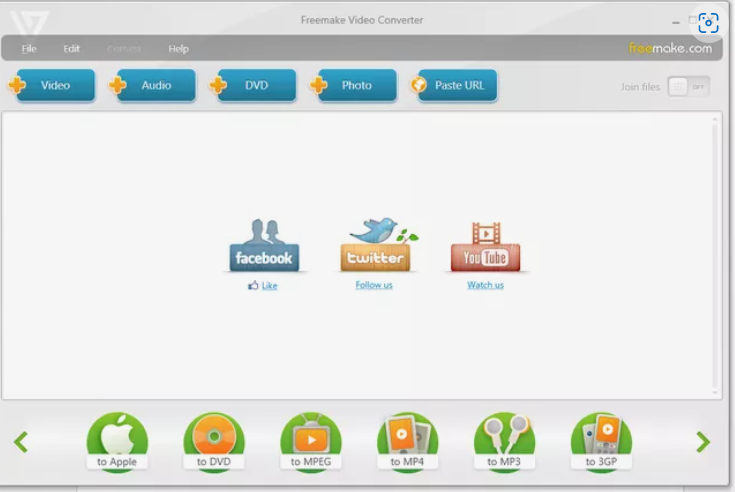The image size is (735, 492).
Task: Visit the freemake.com logo link
Action: [x=670, y=48]
